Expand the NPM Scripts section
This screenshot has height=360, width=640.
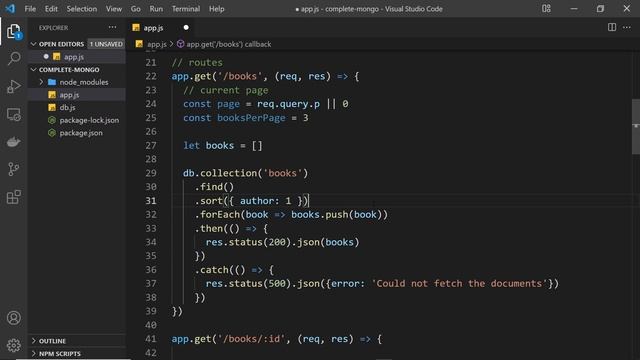click(33, 353)
